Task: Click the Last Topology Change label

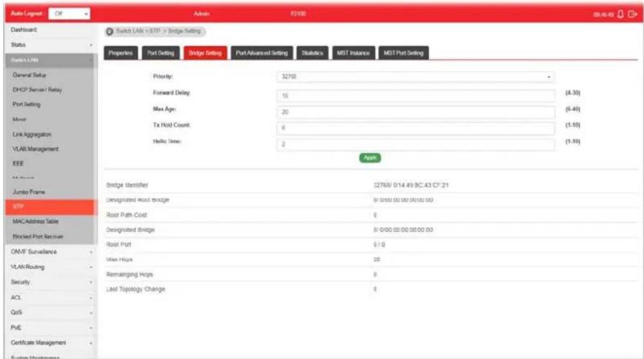Action: pos(135,290)
